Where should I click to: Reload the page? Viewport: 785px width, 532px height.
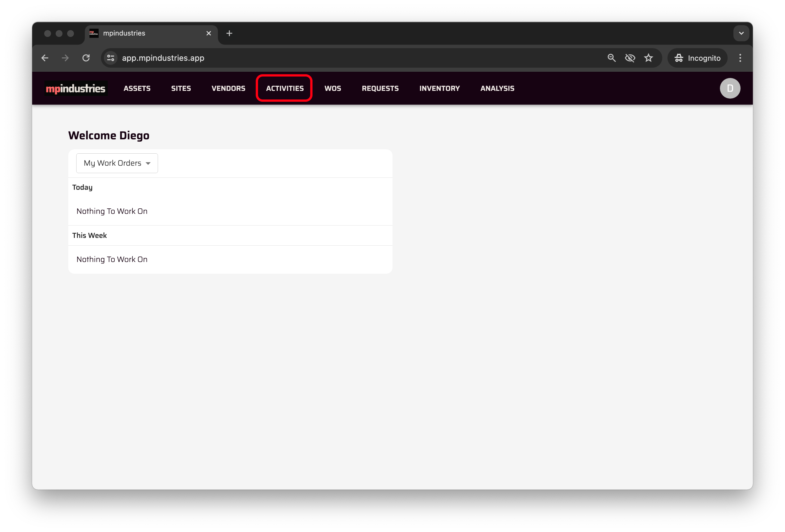click(86, 58)
